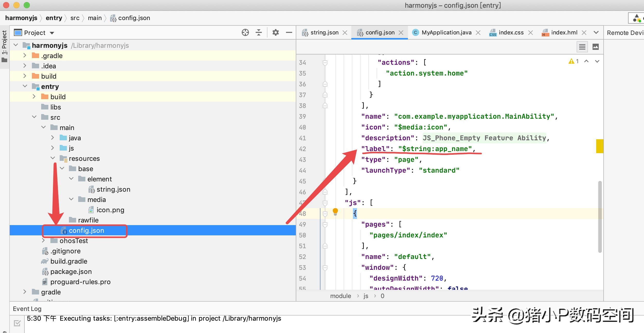This screenshot has width=644, height=333.
Task: Close the index.css tab
Action: tap(530, 33)
